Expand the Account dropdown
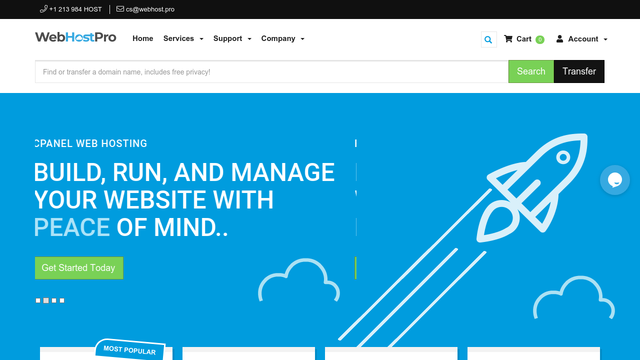 pyautogui.click(x=582, y=39)
